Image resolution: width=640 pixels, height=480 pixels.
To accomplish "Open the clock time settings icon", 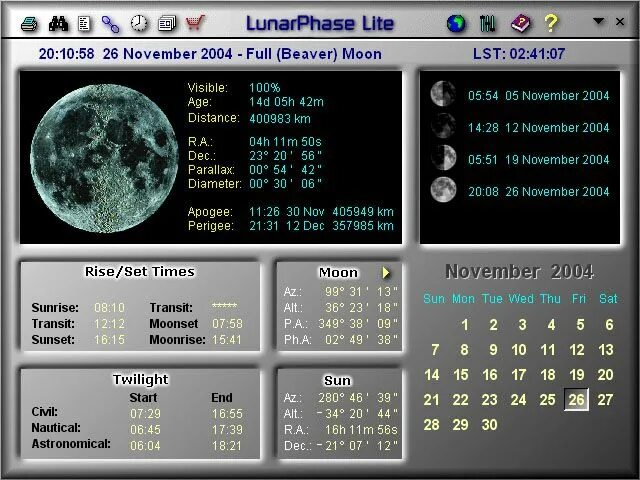I will pyautogui.click(x=139, y=23).
